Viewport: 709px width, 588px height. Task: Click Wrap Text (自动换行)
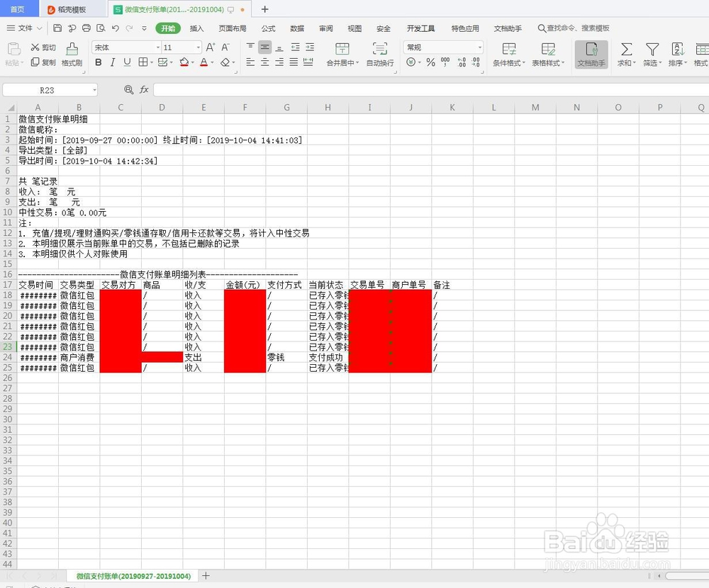tap(380, 55)
